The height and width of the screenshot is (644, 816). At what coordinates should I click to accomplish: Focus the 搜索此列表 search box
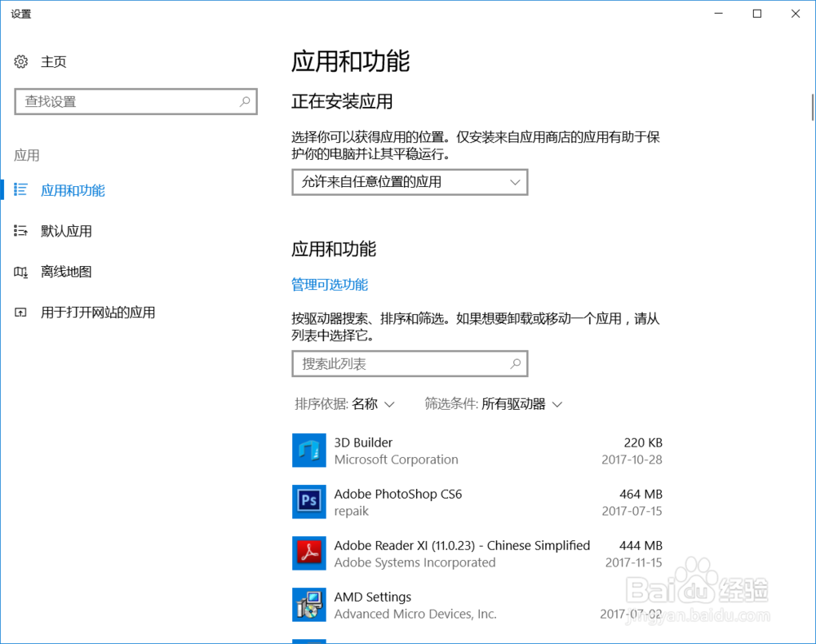(410, 363)
